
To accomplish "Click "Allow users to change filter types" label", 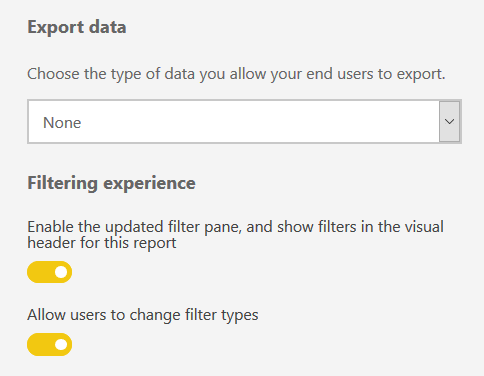I will [x=143, y=315].
